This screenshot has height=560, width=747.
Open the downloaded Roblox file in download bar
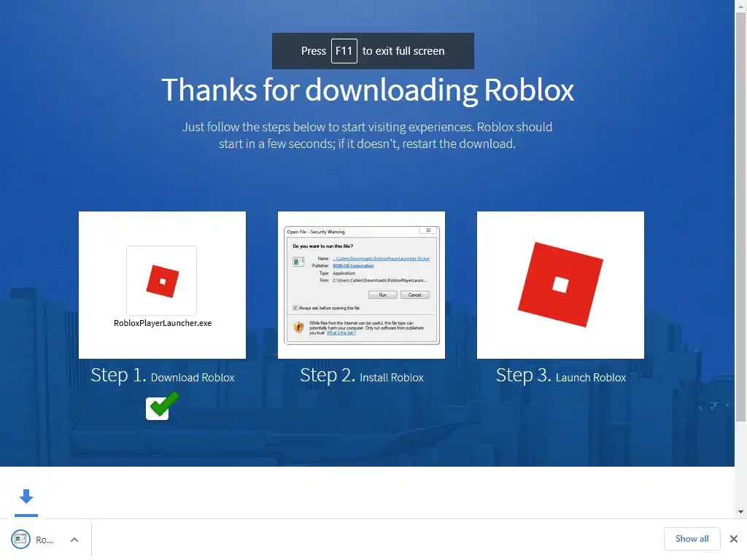click(x=32, y=540)
